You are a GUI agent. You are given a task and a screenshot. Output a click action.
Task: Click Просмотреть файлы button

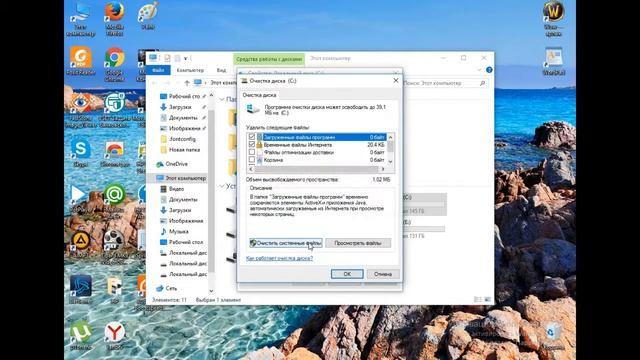(x=358, y=243)
